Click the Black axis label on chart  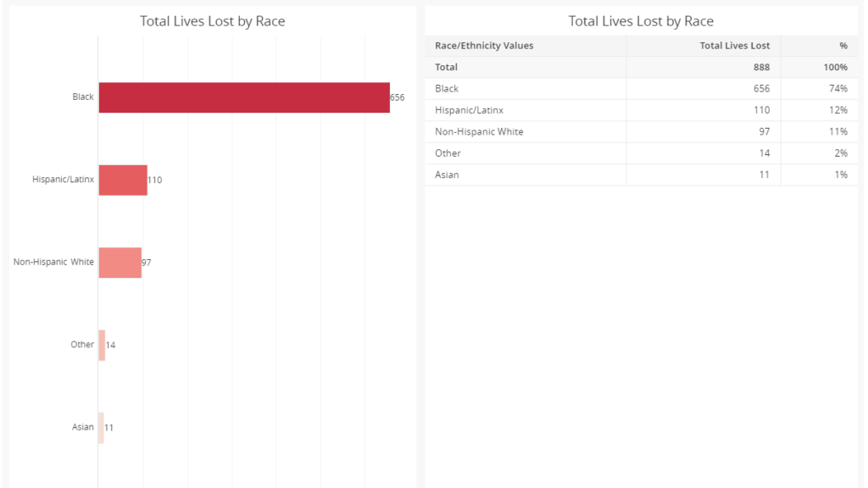tap(83, 97)
